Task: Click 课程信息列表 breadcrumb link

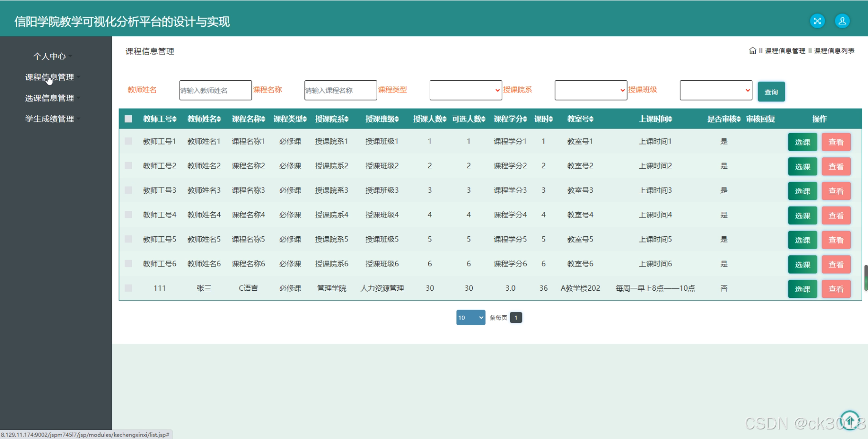Action: 834,51
